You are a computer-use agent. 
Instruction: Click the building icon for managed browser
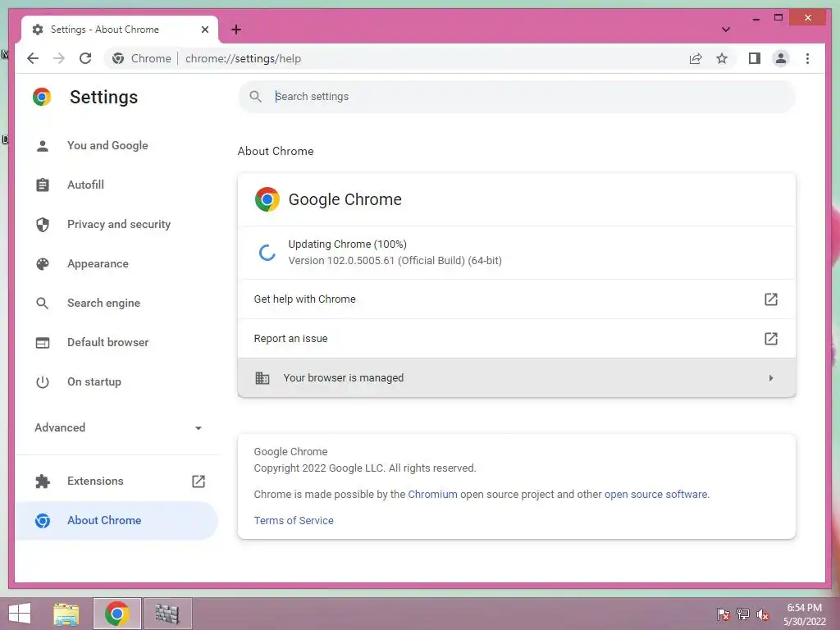pyautogui.click(x=262, y=377)
